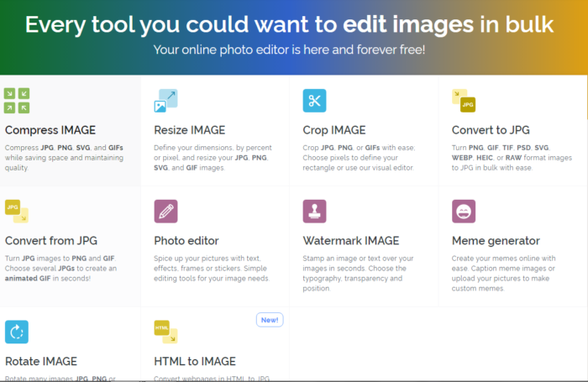Click the pencil Photo editor icon
The image size is (588, 382).
[x=165, y=211]
